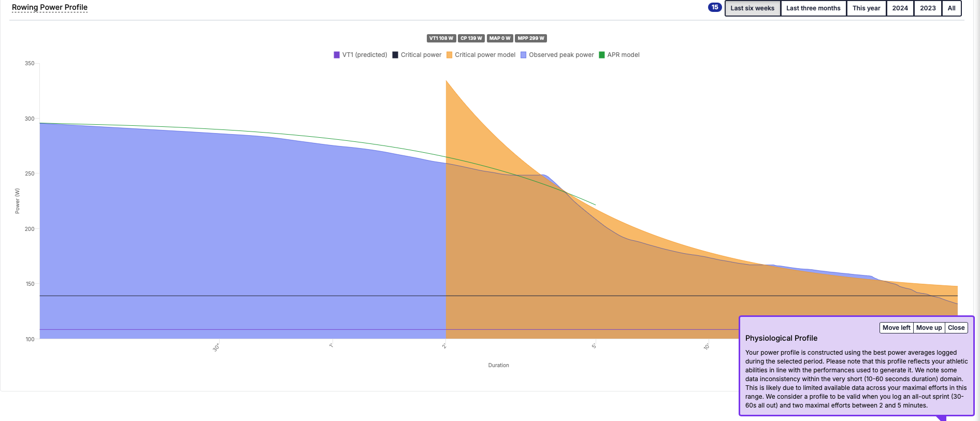This screenshot has height=421, width=980.
Task: Click the MAP 0 W badge
Action: 500,38
